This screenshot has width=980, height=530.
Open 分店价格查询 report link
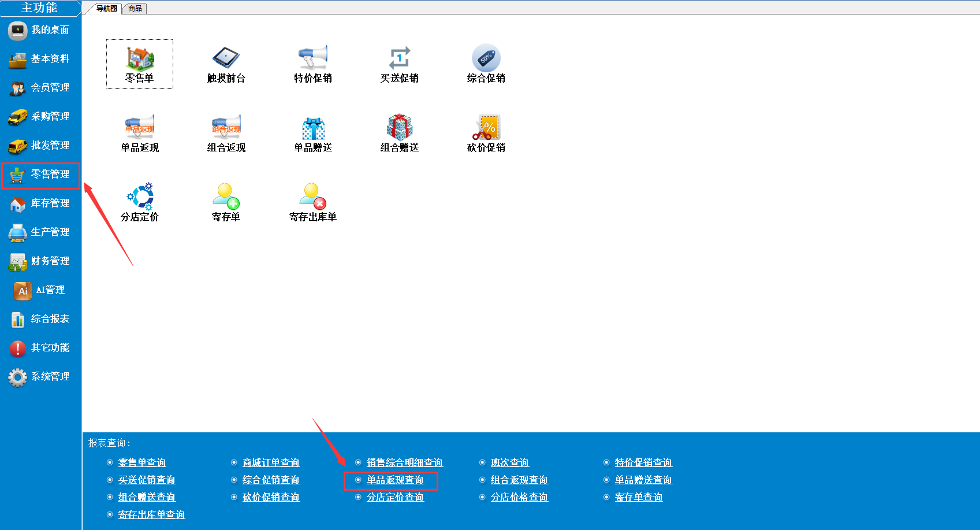(519, 497)
